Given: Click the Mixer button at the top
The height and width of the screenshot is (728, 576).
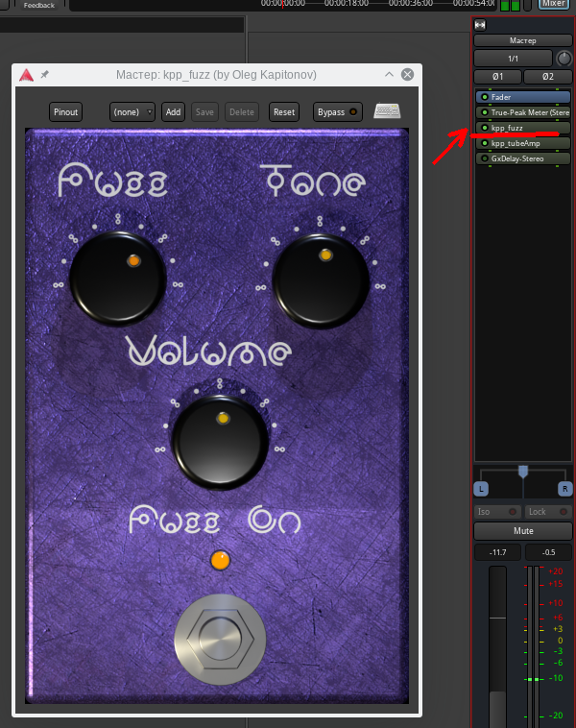Looking at the screenshot, I should (x=554, y=4).
